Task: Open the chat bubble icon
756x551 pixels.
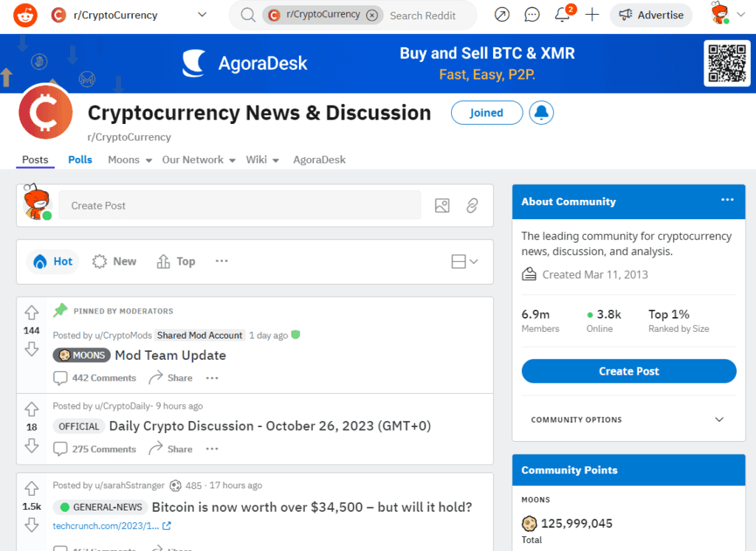Action: [x=532, y=15]
